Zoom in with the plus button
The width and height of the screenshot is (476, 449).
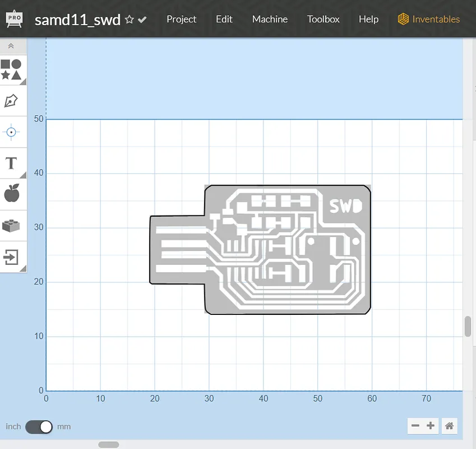[431, 426]
